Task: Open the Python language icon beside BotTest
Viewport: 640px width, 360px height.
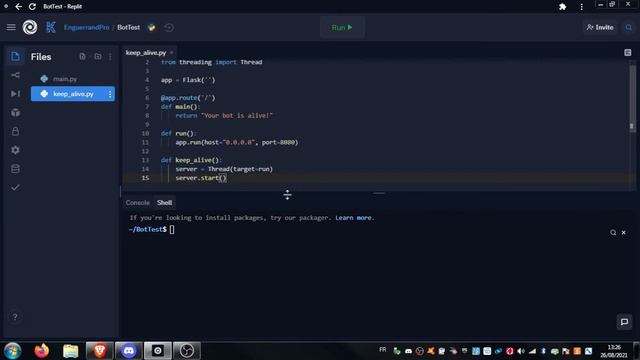Action: 151,27
